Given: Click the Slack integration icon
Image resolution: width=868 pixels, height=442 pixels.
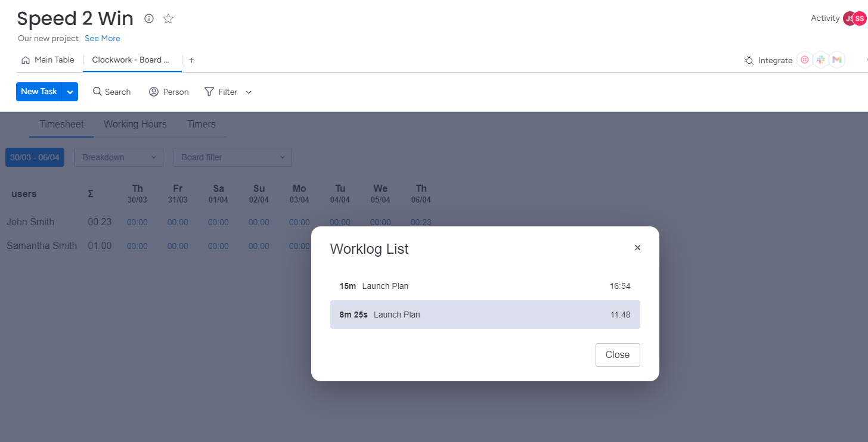Looking at the screenshot, I should tap(821, 60).
